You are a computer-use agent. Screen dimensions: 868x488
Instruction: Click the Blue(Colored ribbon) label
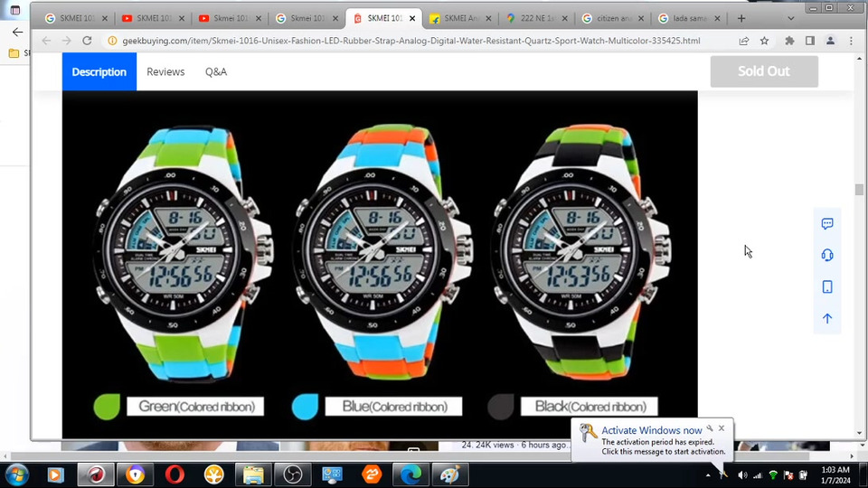pos(393,407)
